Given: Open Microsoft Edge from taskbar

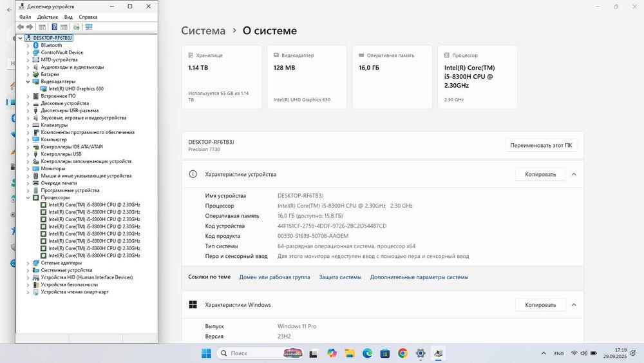Looking at the screenshot, I should (367, 353).
